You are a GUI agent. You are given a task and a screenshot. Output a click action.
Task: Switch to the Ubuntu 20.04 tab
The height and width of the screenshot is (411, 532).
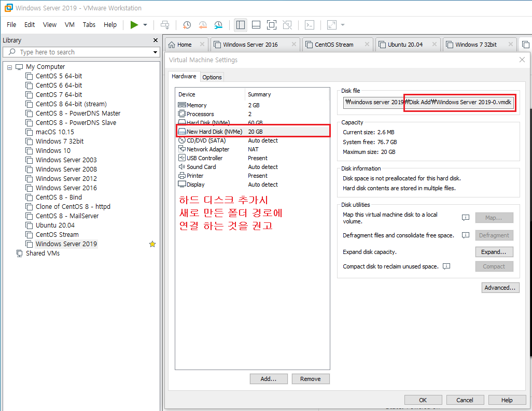[405, 45]
